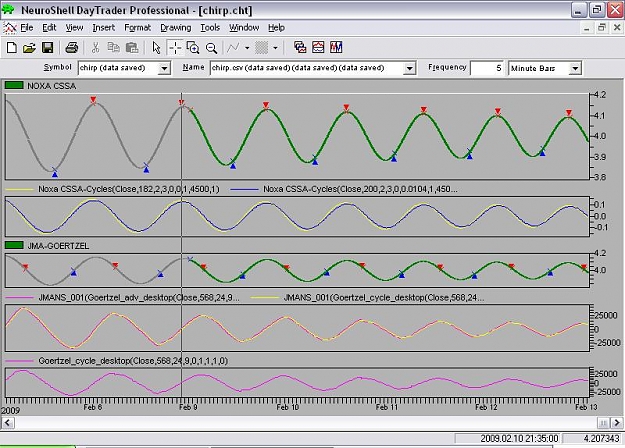Open the View menu
The height and width of the screenshot is (448, 625).
coord(75,28)
